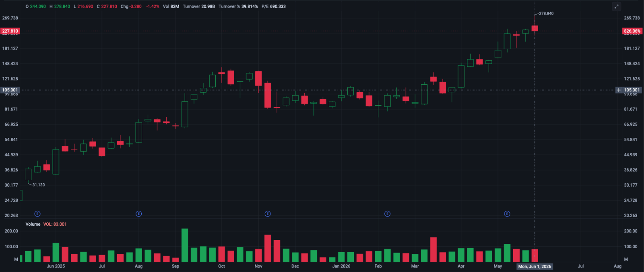This screenshot has width=644, height=272.
Task: Click the high value H 278.840 in header
Action: 60,6
